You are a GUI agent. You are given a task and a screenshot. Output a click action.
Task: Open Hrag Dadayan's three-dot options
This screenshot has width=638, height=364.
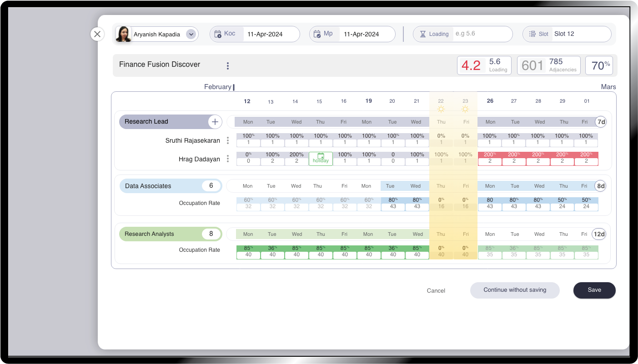(x=228, y=159)
